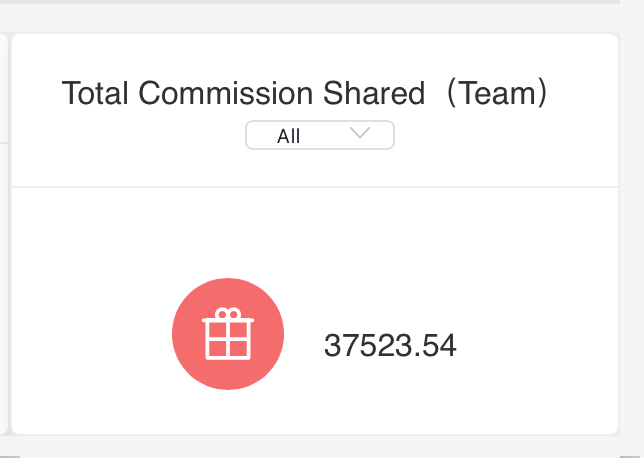Click the partially visible card on the left edge

(x=4, y=234)
